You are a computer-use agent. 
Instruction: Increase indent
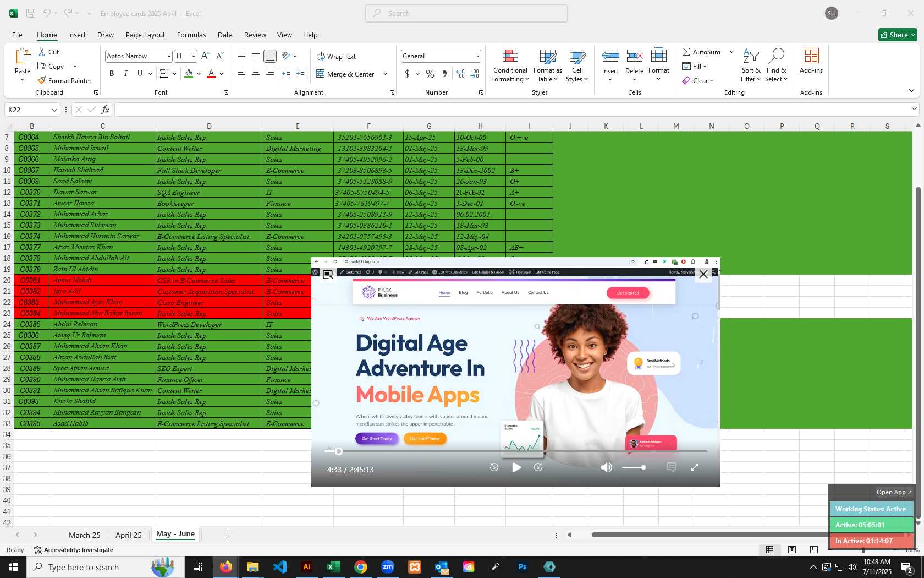[300, 74]
